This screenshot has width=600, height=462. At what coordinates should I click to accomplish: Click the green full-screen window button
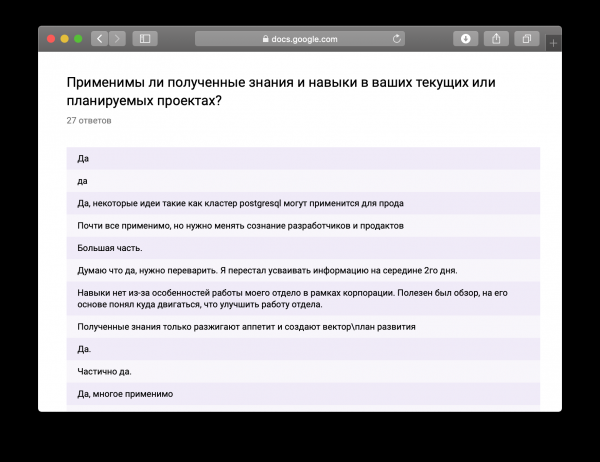[79, 39]
